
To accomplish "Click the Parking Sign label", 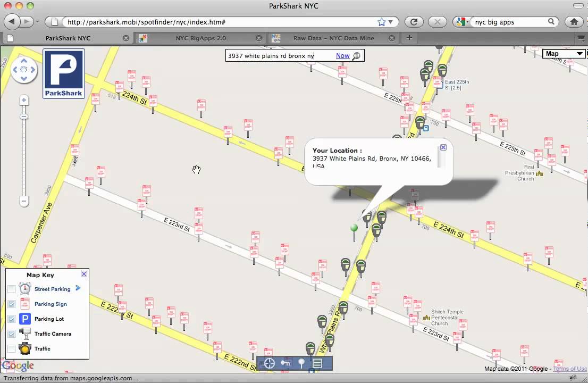I will pyautogui.click(x=51, y=304).
